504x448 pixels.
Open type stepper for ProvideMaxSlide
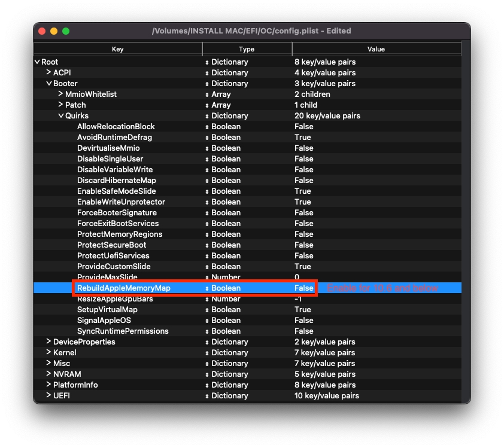coord(207,278)
